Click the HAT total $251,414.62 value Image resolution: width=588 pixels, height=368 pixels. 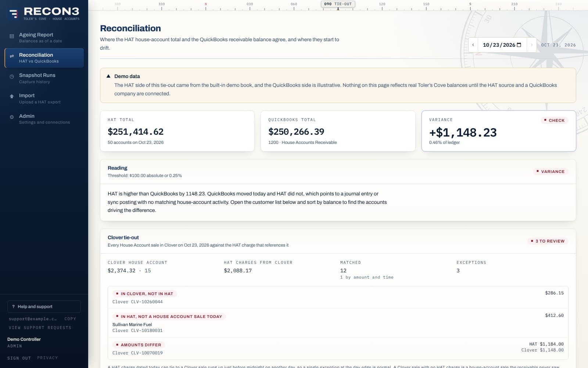point(136,132)
